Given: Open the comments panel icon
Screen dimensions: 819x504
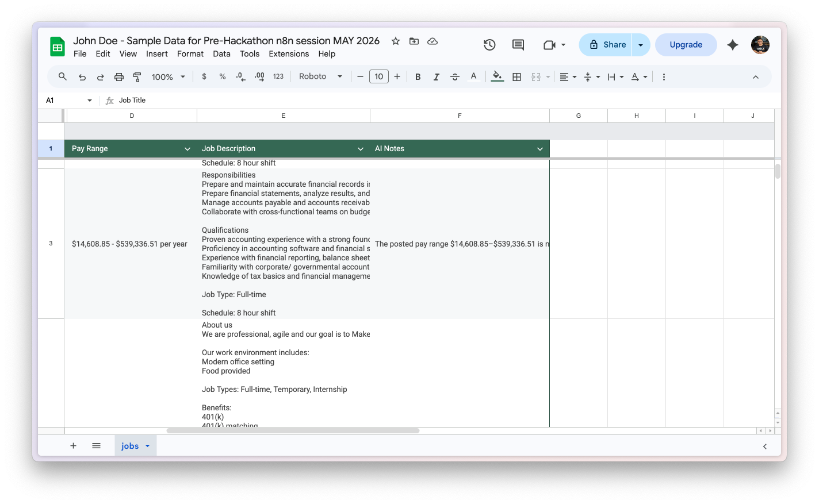Looking at the screenshot, I should click(518, 45).
